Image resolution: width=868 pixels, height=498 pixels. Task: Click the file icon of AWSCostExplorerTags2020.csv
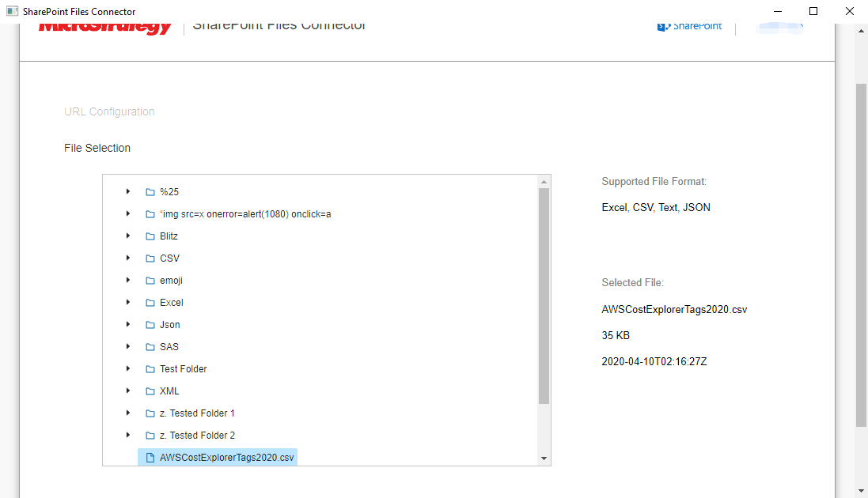pyautogui.click(x=150, y=458)
